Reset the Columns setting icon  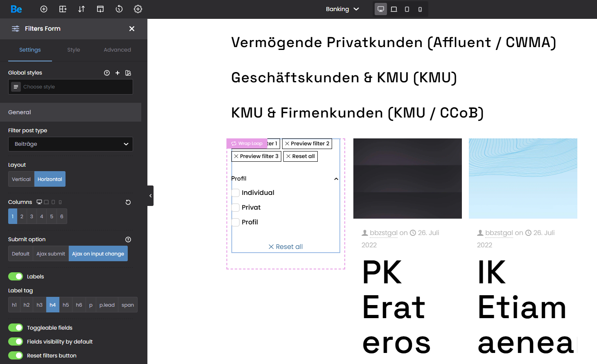(128, 202)
